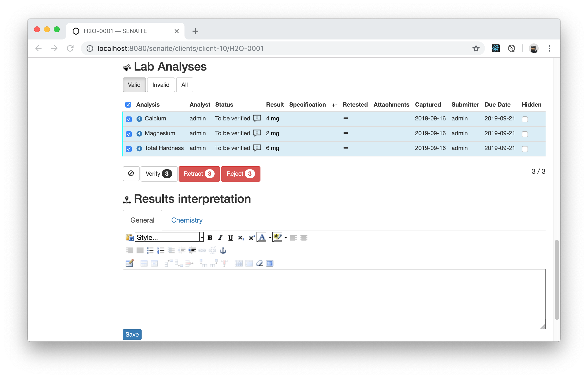Check Hidden box for Total Hardness
The height and width of the screenshot is (378, 588).
(x=525, y=149)
